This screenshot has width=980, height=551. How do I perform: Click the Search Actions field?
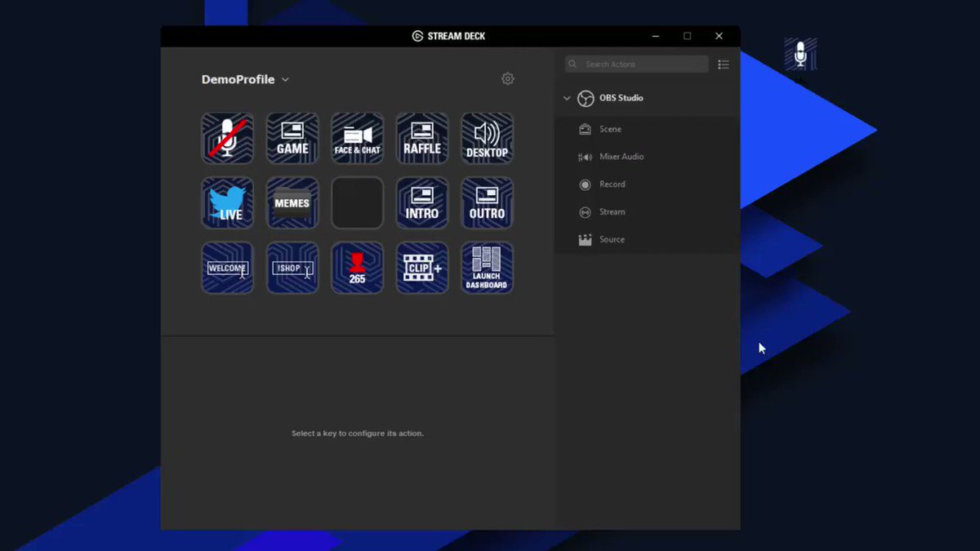(x=637, y=64)
